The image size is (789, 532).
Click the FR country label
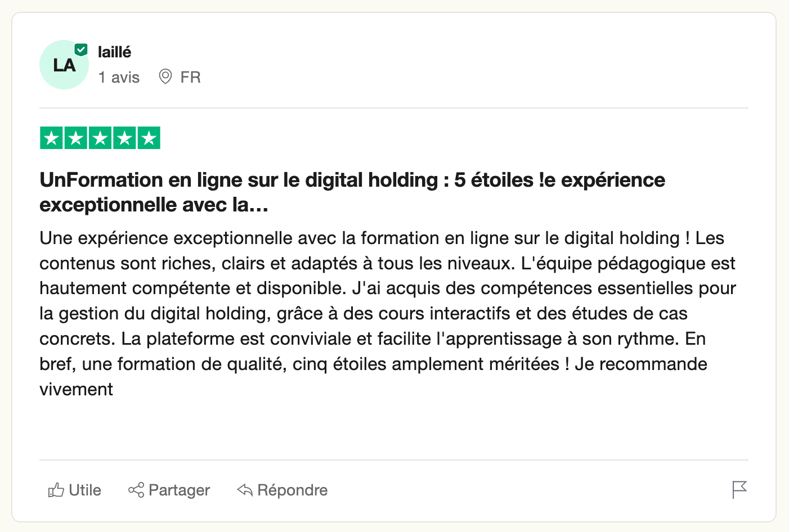(190, 77)
